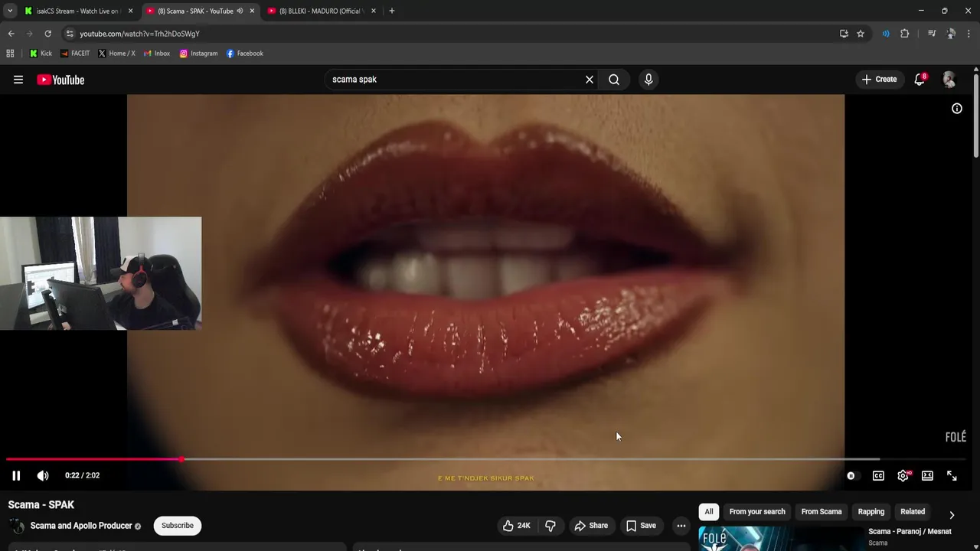Show video info card icon

957,109
